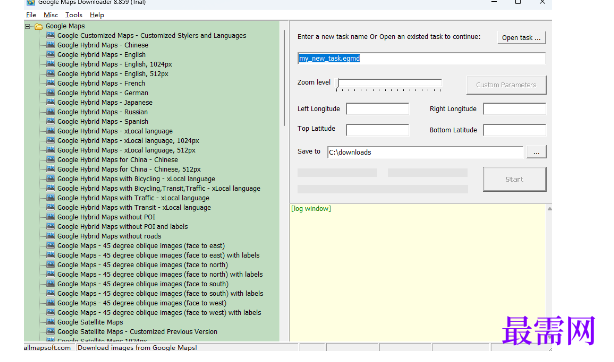Click icon for Hybrid Maps without POI and labels

50,227
